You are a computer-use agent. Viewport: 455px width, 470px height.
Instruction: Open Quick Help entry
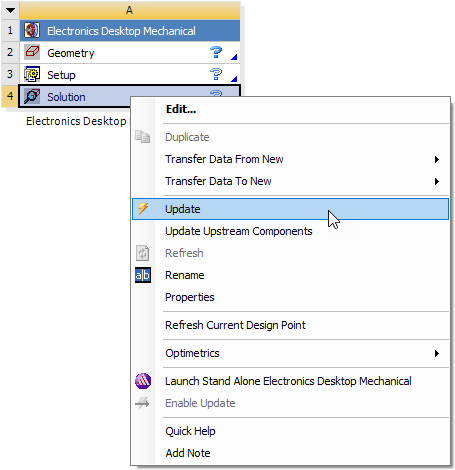click(190, 431)
